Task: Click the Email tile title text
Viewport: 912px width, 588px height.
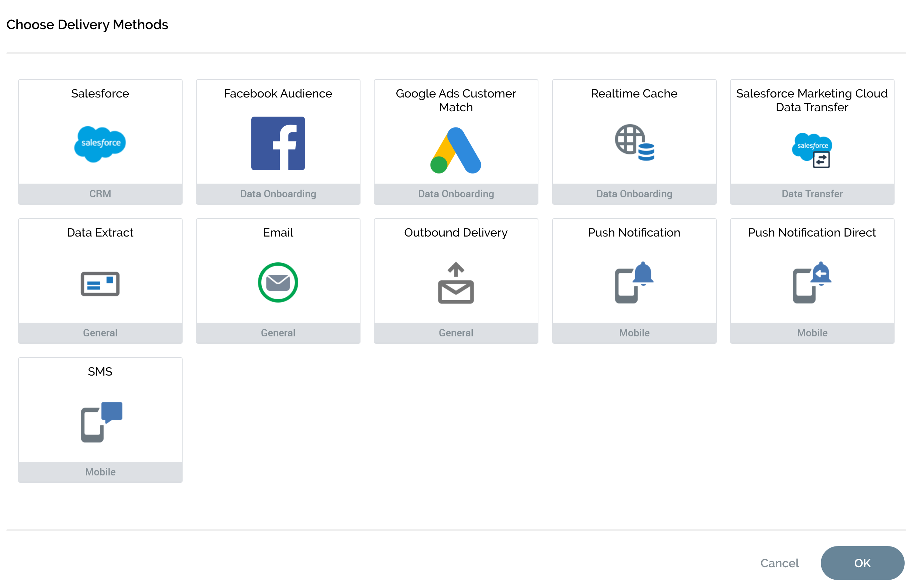Action: (x=278, y=233)
